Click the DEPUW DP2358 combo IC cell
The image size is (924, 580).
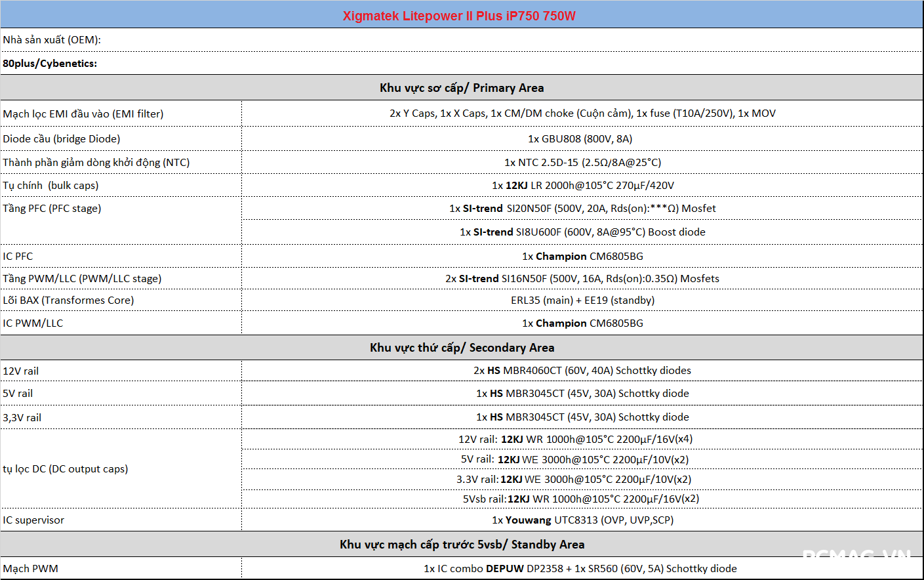[580, 569]
